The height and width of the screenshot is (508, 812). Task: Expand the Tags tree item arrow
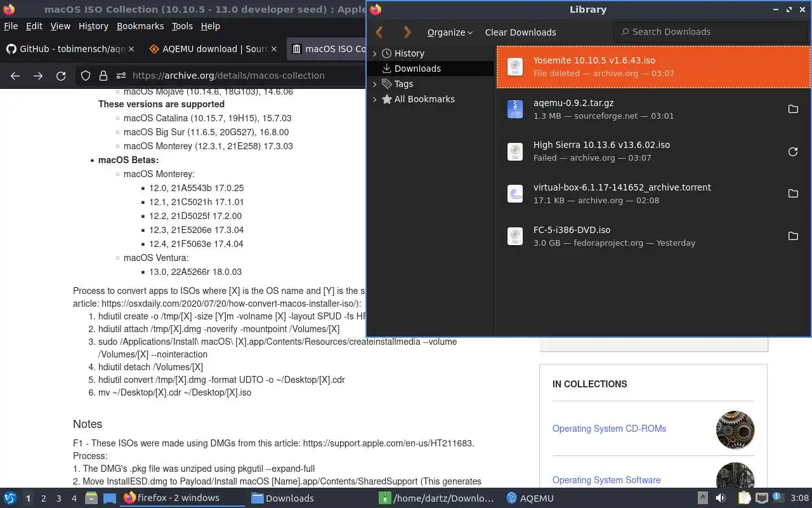[x=374, y=84]
